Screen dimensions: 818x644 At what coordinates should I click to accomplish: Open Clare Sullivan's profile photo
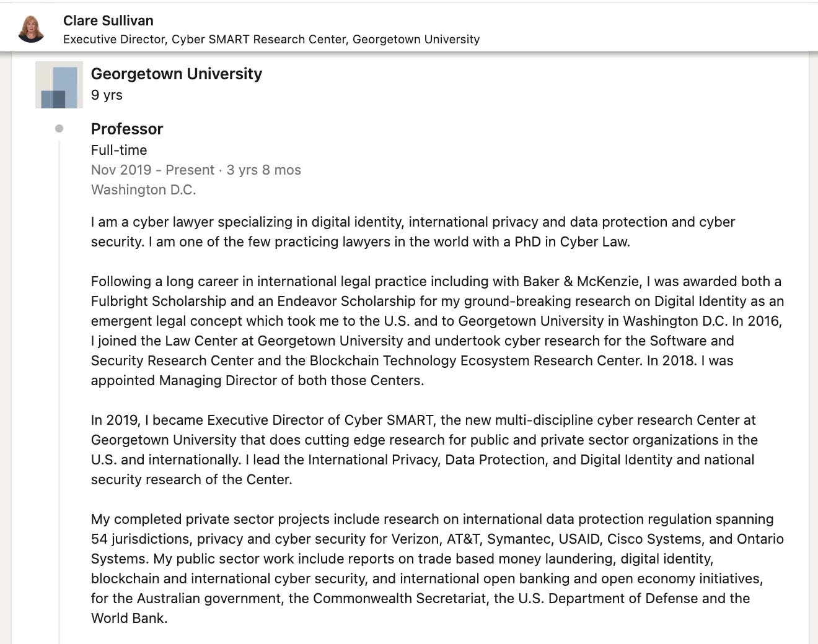pos(31,29)
